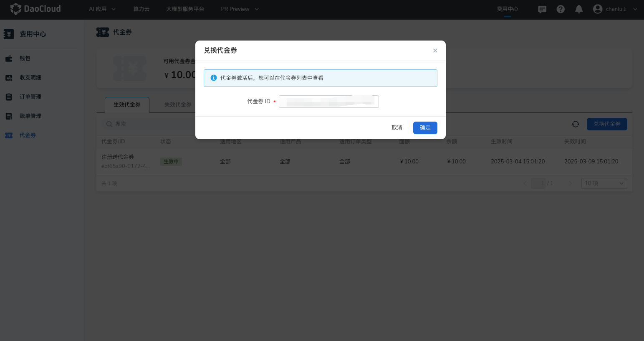
Task: Open 账单管理 using its sidebar icon
Action: (x=9, y=116)
